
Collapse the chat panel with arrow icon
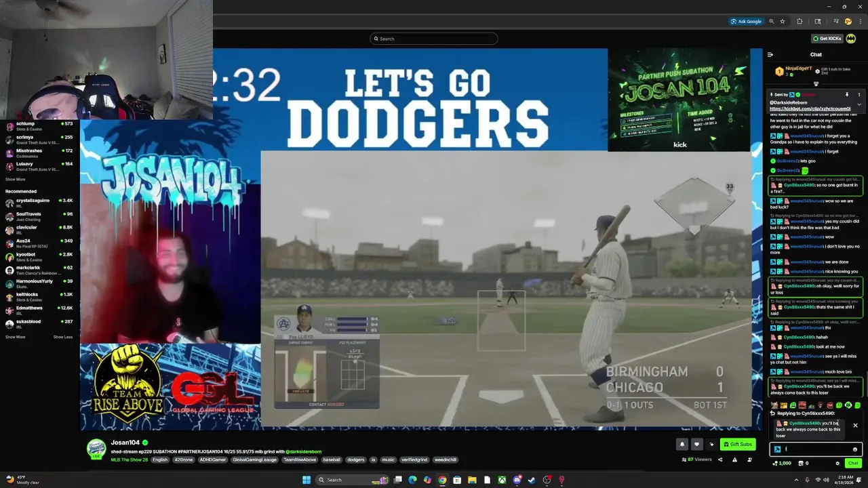[x=770, y=55]
